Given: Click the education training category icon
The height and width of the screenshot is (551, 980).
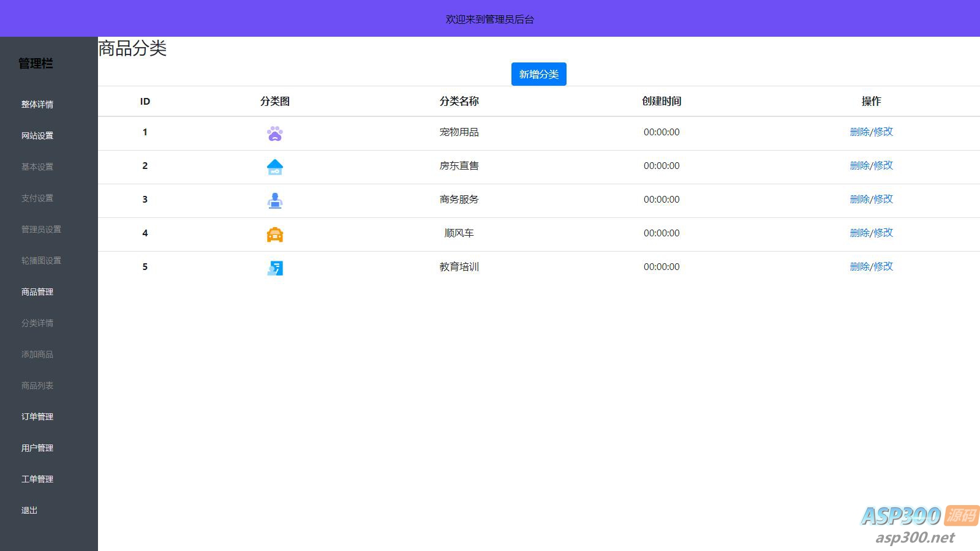Looking at the screenshot, I should click(275, 268).
